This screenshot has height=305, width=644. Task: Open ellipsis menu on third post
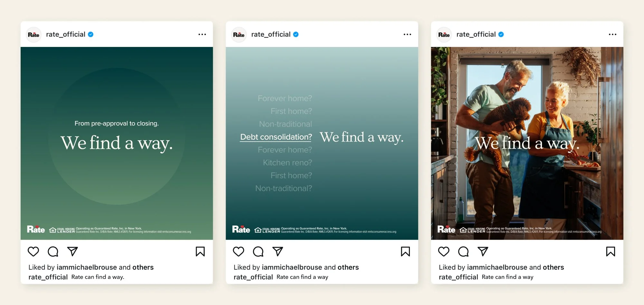[612, 34]
